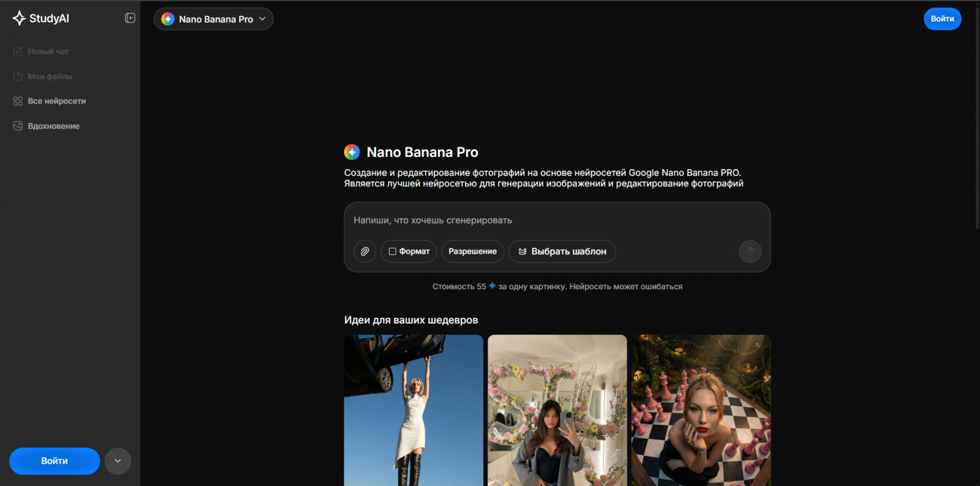Click the blue Войти button at top right
This screenshot has height=486, width=980.
tap(942, 19)
